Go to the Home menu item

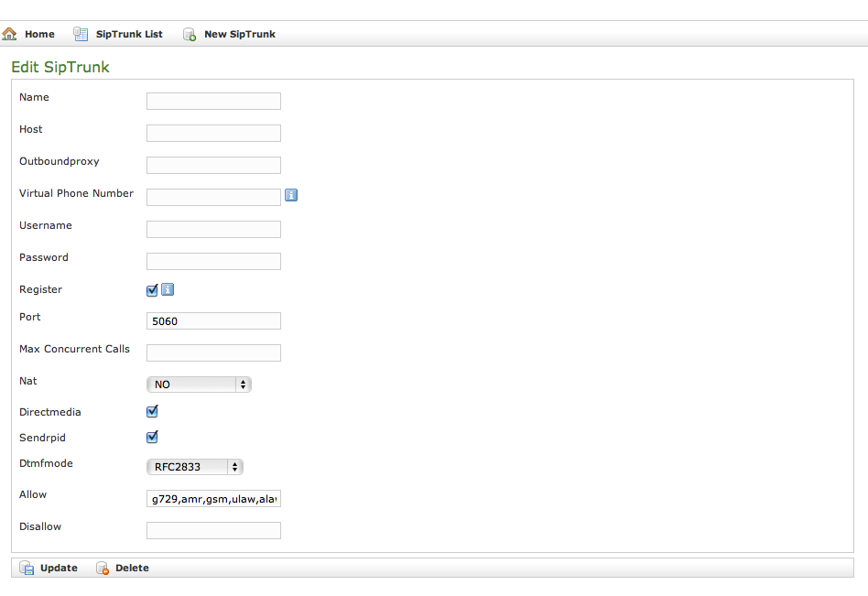pyautogui.click(x=39, y=34)
